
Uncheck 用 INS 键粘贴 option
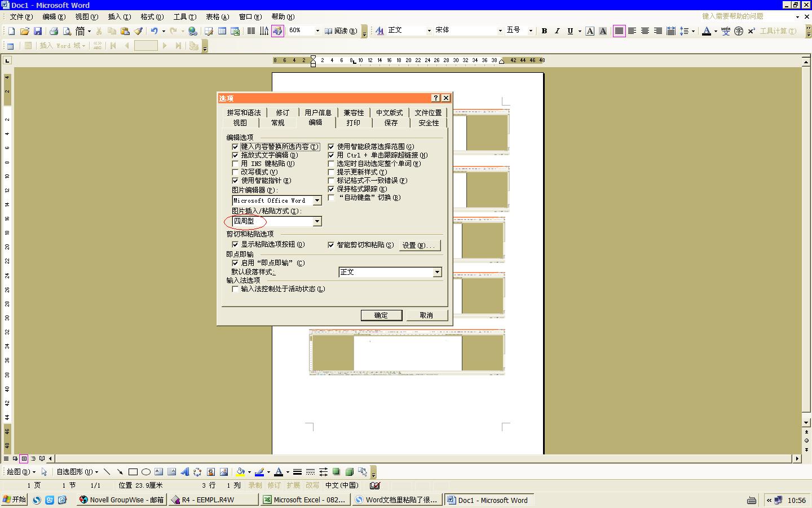(x=235, y=164)
